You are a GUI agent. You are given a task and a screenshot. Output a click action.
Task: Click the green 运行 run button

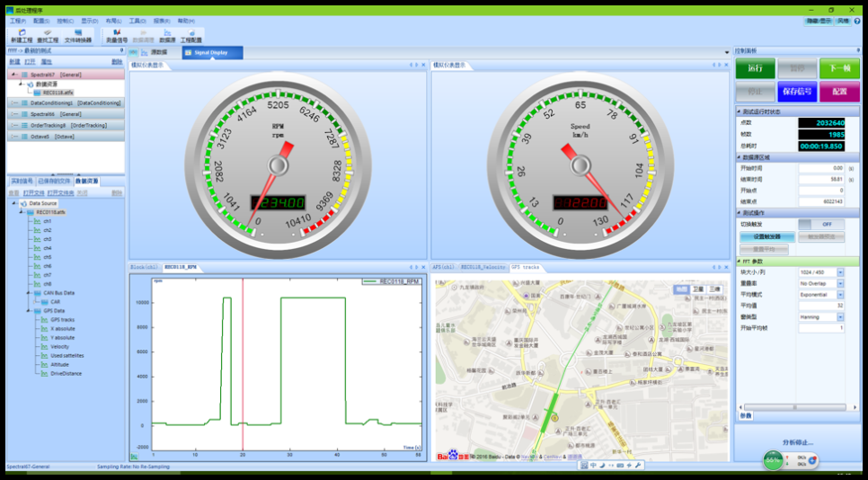pos(755,68)
